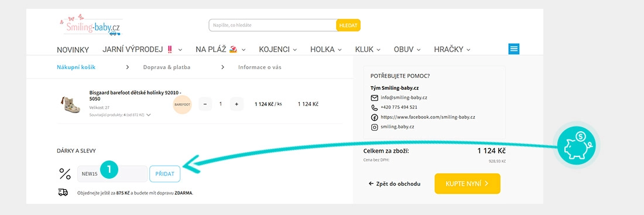
Task: Click the DÁRKY A SLEVY heading
Action: tap(76, 151)
